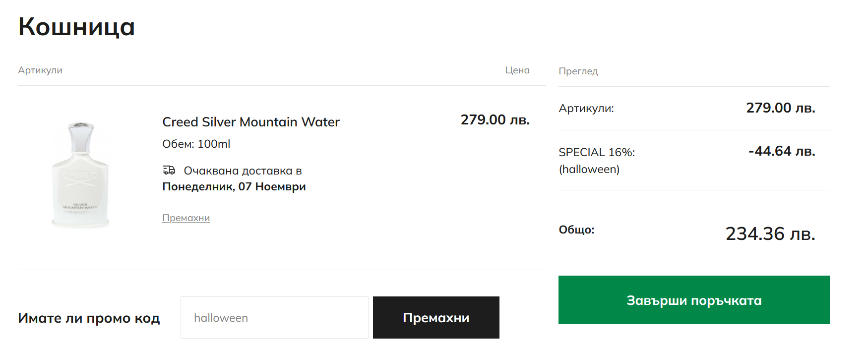This screenshot has height=347, width=868.
Task: Click the Понеделник, 07 Ноември delivery date
Action: 234,187
